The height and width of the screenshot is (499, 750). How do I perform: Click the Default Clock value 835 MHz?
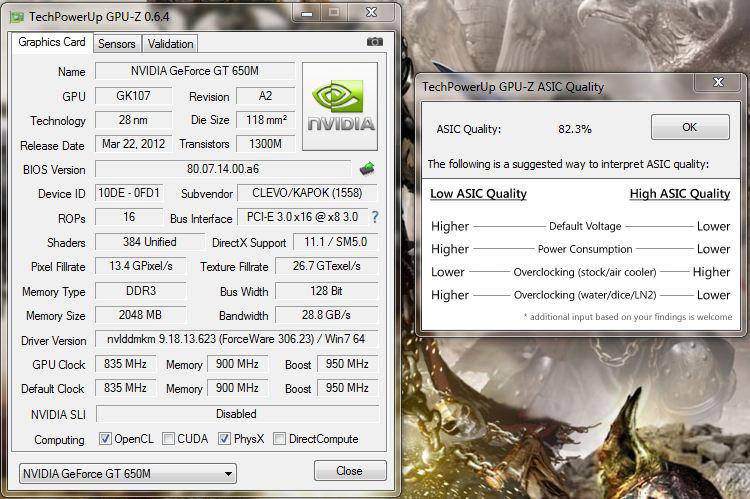click(x=125, y=388)
